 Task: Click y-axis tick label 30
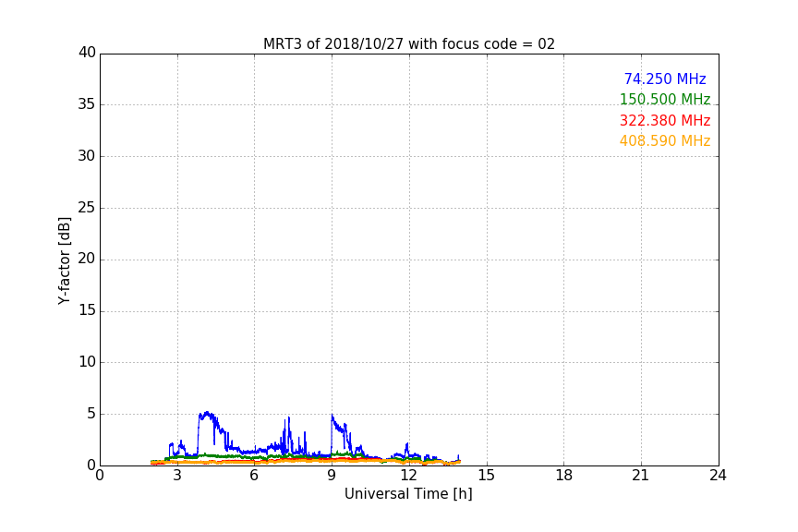pyautogui.click(x=87, y=156)
